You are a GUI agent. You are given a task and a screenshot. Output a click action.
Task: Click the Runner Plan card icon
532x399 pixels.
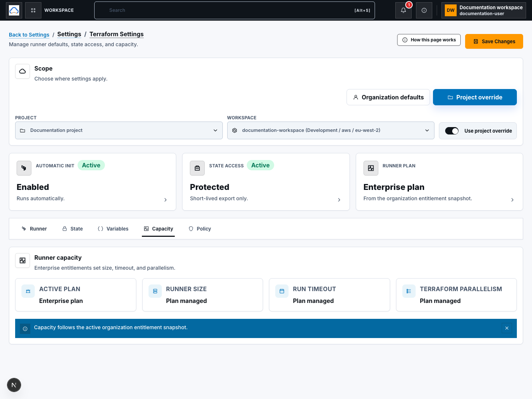coord(371,168)
